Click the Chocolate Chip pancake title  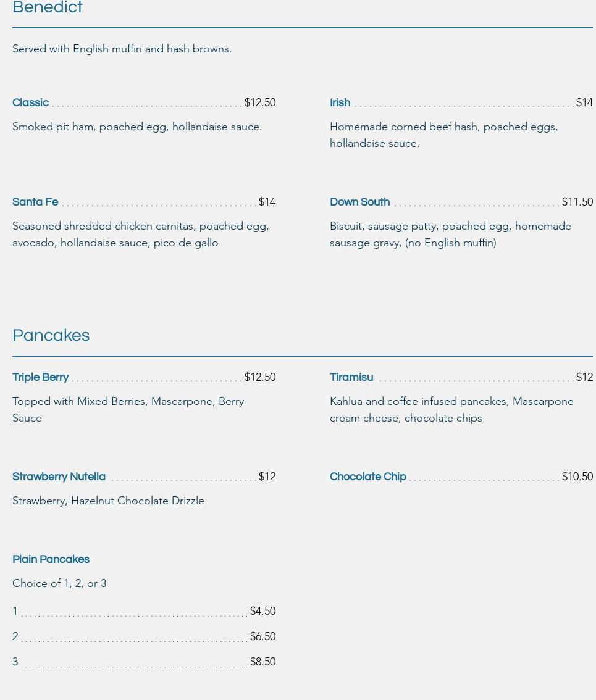[x=368, y=477]
